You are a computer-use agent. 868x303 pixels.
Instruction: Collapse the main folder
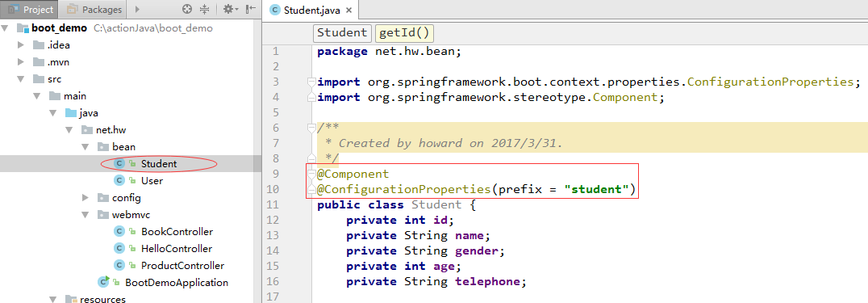(37, 96)
